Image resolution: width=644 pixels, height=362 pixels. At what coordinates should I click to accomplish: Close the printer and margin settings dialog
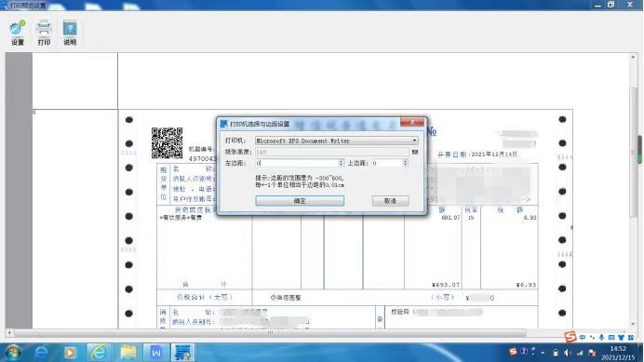coord(412,122)
